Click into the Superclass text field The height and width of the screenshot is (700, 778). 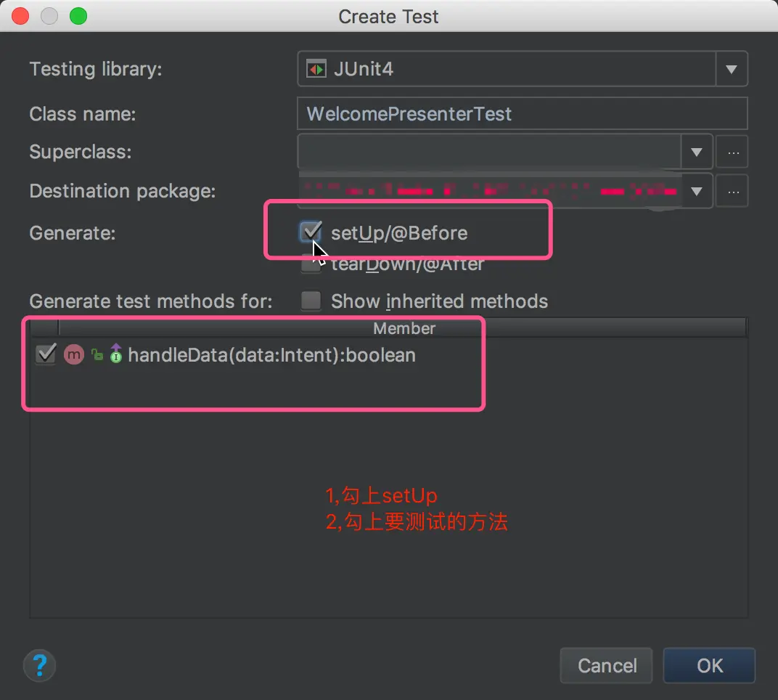pos(489,152)
